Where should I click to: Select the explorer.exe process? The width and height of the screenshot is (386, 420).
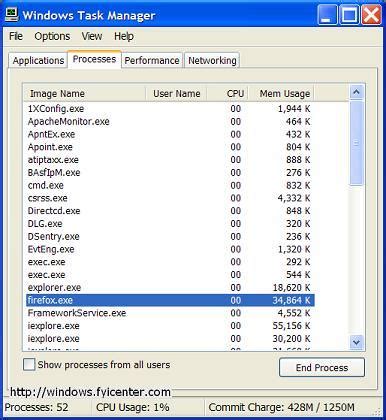(x=170, y=288)
